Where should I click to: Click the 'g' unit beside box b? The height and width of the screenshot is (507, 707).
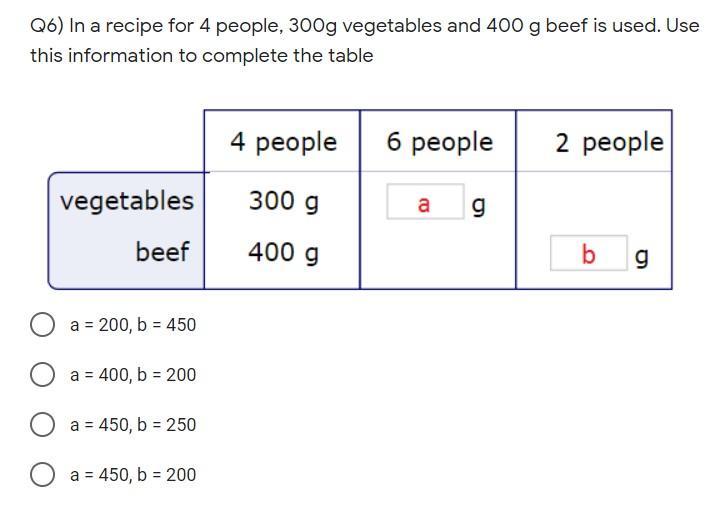tap(642, 257)
